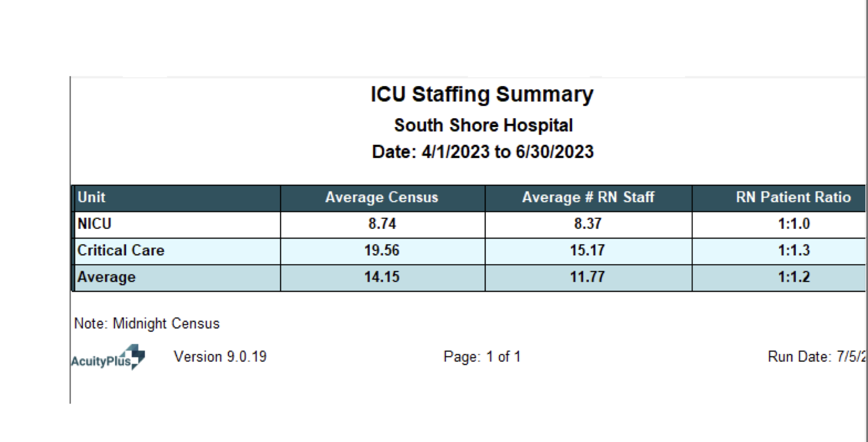This screenshot has width=868, height=442.
Task: Select NICU average census value 8.74
Action: pyautogui.click(x=382, y=224)
